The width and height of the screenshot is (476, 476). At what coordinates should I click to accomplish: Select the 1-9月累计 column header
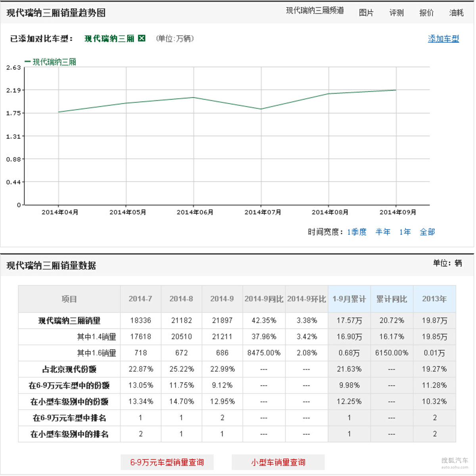click(x=349, y=299)
